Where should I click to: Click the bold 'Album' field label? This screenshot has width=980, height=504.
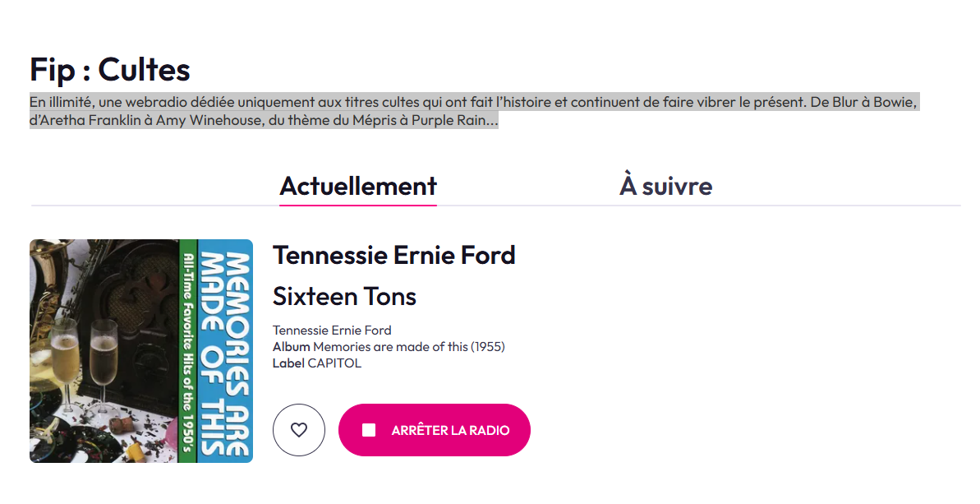pos(291,347)
